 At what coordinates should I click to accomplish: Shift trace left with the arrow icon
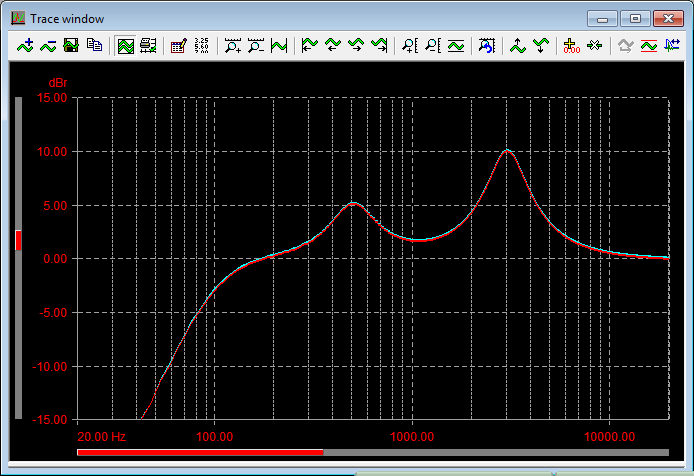332,45
